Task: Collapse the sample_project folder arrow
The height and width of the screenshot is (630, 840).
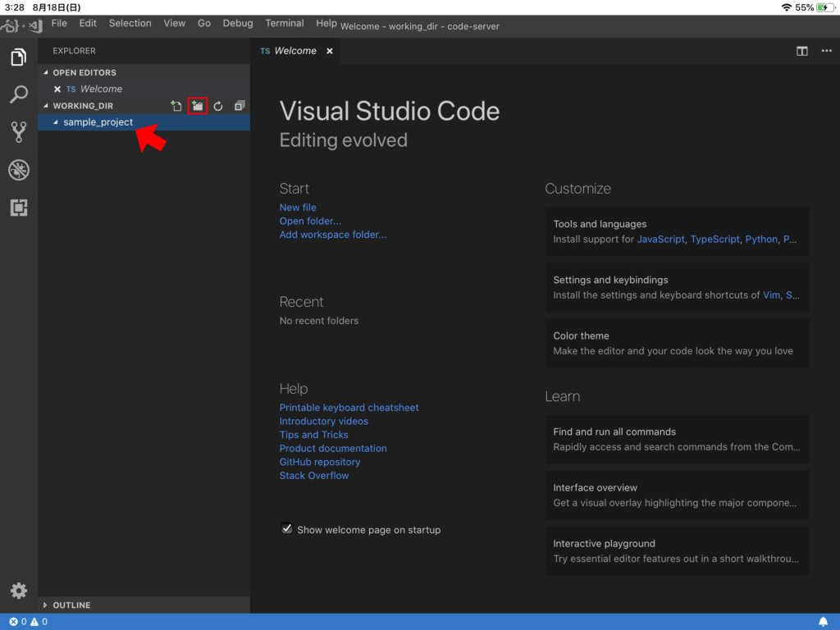Action: (56, 122)
